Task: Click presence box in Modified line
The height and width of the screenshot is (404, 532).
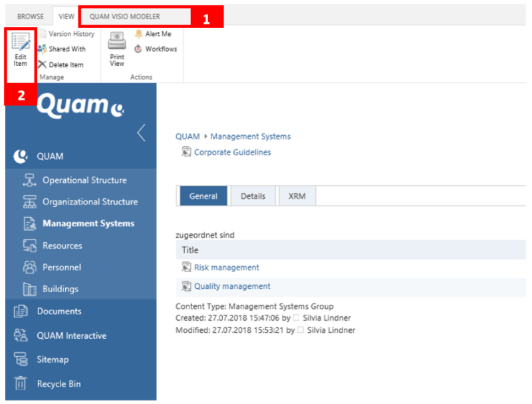Action: [301, 330]
